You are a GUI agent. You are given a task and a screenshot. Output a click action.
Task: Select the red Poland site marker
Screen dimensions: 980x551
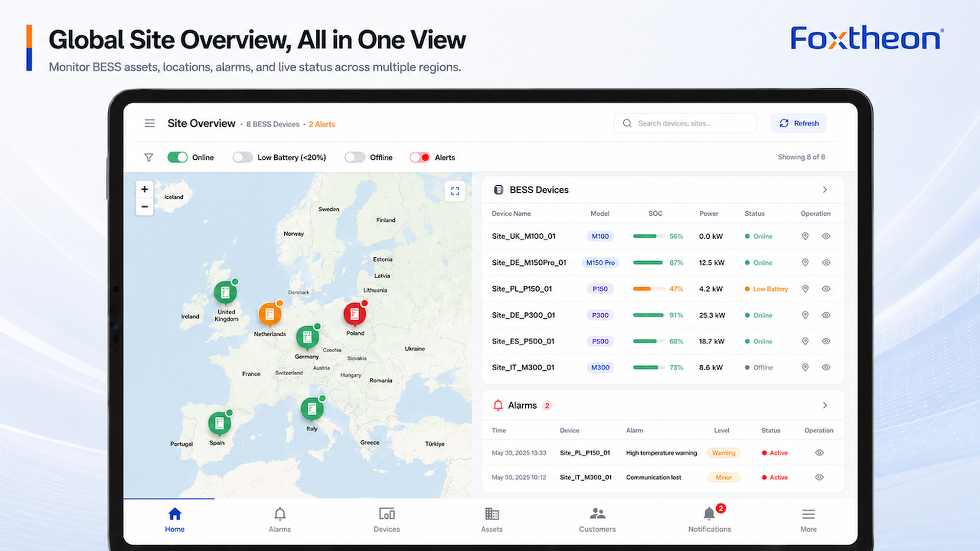[355, 314]
